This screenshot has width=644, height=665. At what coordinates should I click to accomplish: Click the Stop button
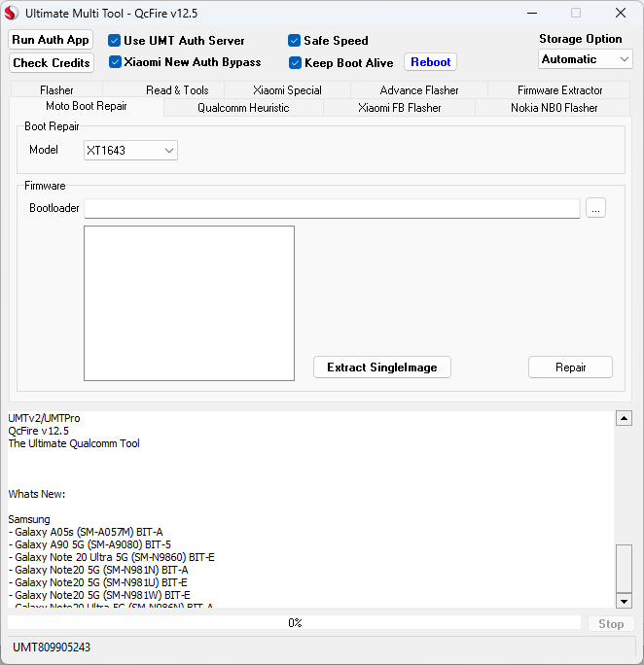[611, 624]
